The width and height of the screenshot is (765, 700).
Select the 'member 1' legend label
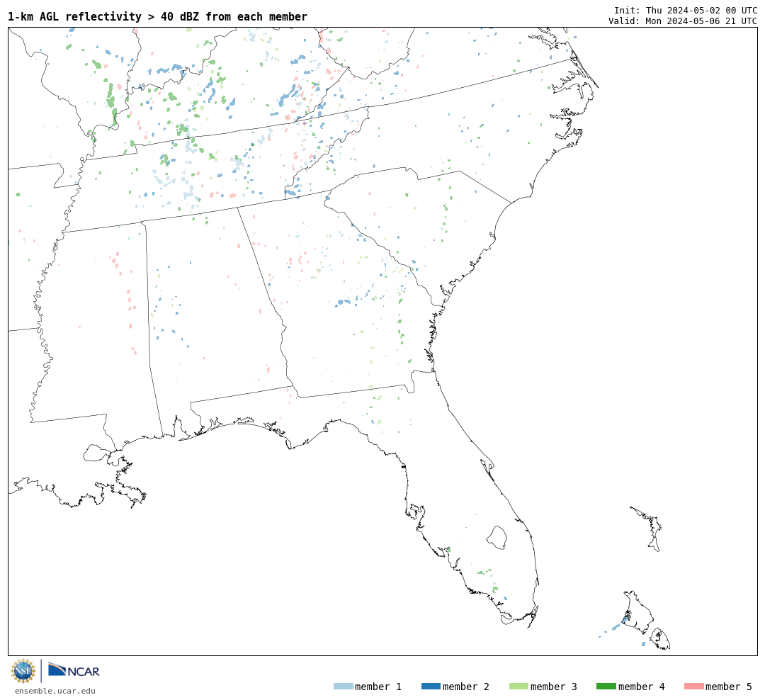378,687
